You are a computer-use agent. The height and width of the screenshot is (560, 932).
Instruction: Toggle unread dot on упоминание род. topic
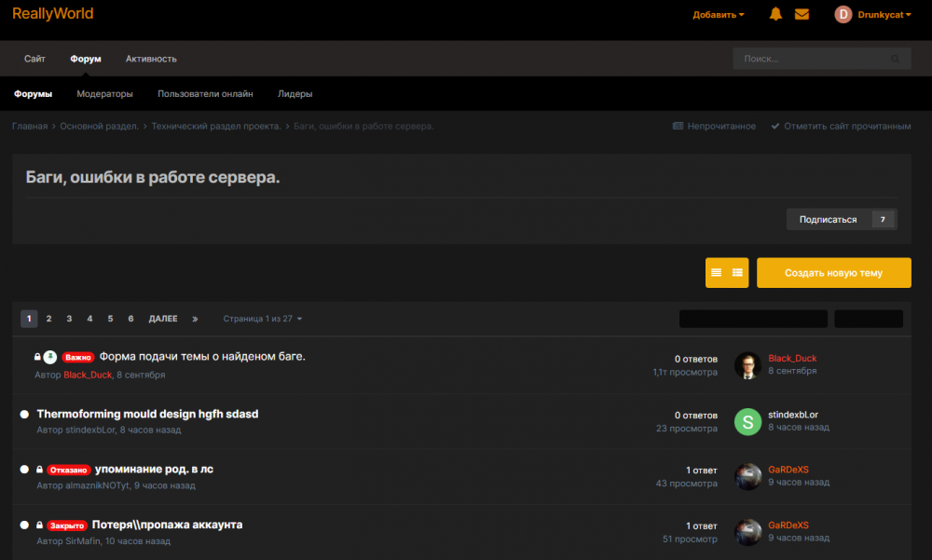click(x=24, y=470)
